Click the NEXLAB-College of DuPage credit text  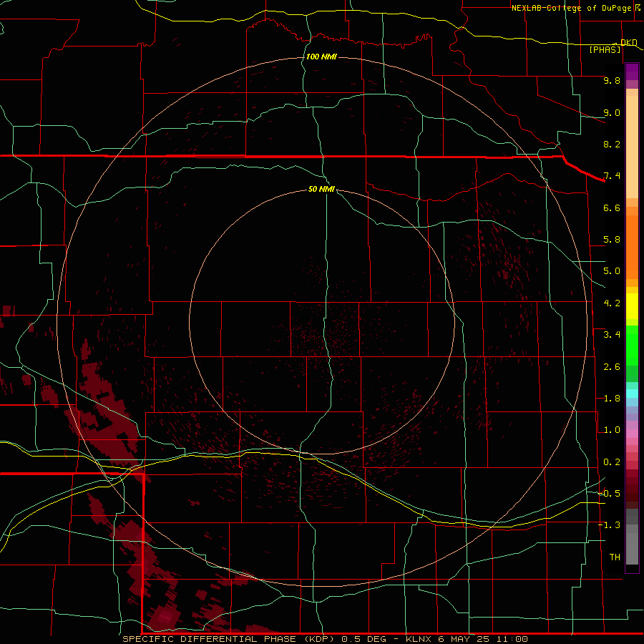(x=571, y=8)
